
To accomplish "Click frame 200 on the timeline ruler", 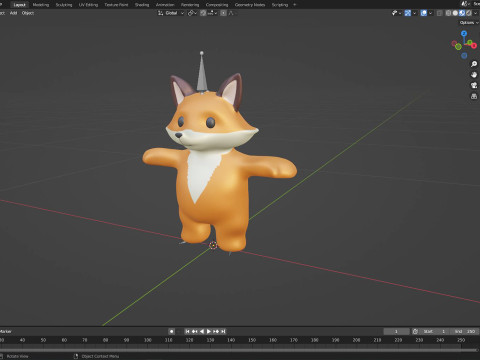I will point(356,340).
